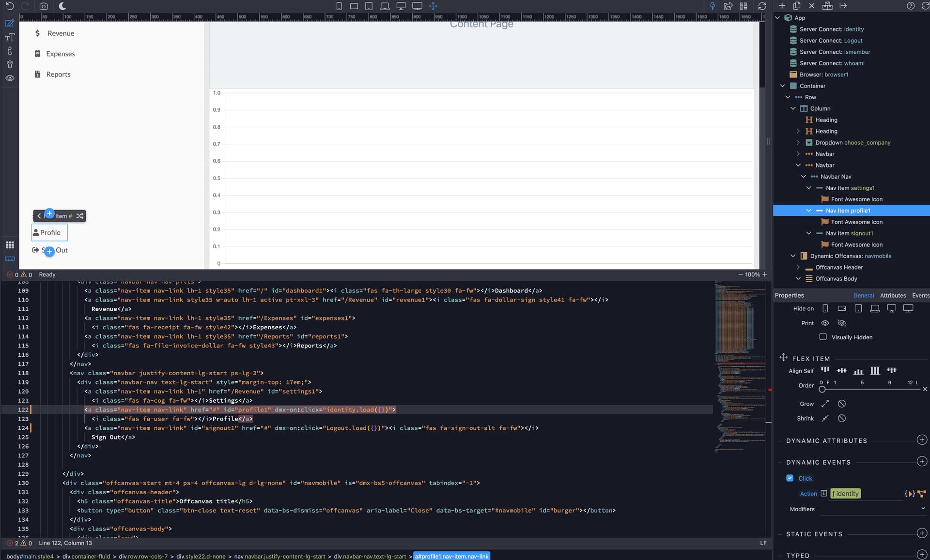
Task: Click the back chevron on the floating Item toolbar
Action: point(39,216)
